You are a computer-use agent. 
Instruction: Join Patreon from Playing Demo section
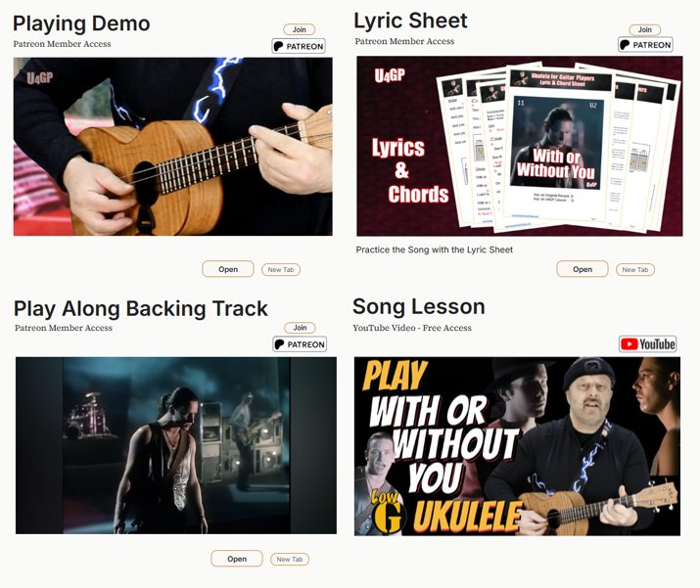pyautogui.click(x=300, y=29)
